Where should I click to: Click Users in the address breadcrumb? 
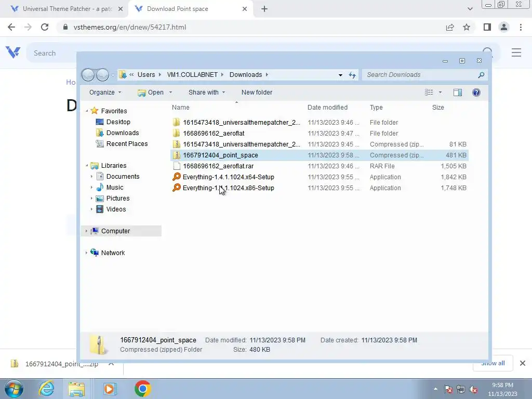146,75
